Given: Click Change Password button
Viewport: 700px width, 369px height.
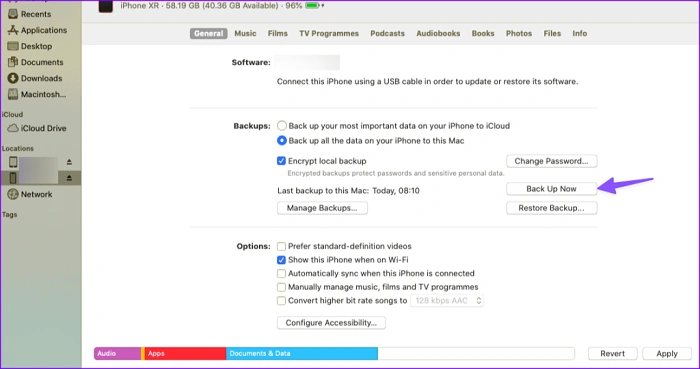Looking at the screenshot, I should tap(551, 161).
